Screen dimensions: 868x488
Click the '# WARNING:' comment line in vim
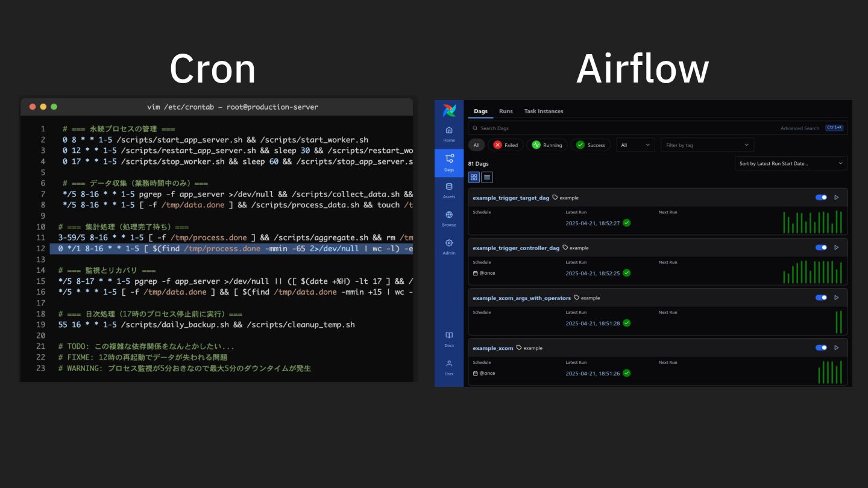point(184,368)
